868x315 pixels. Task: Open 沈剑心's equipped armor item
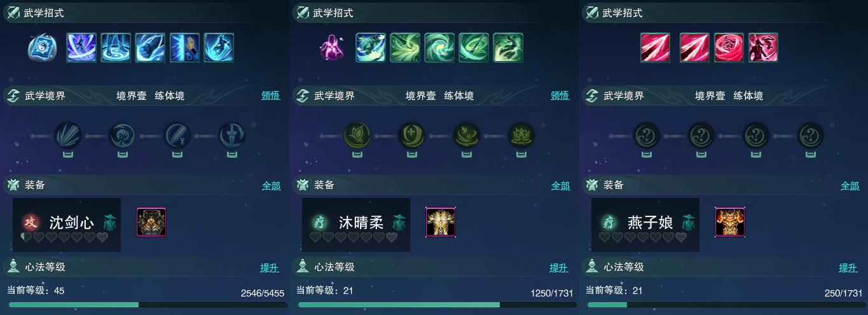(151, 222)
